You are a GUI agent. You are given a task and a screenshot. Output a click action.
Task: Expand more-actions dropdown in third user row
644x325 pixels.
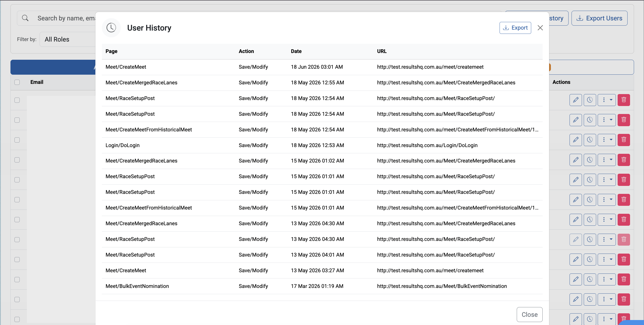pyautogui.click(x=607, y=140)
